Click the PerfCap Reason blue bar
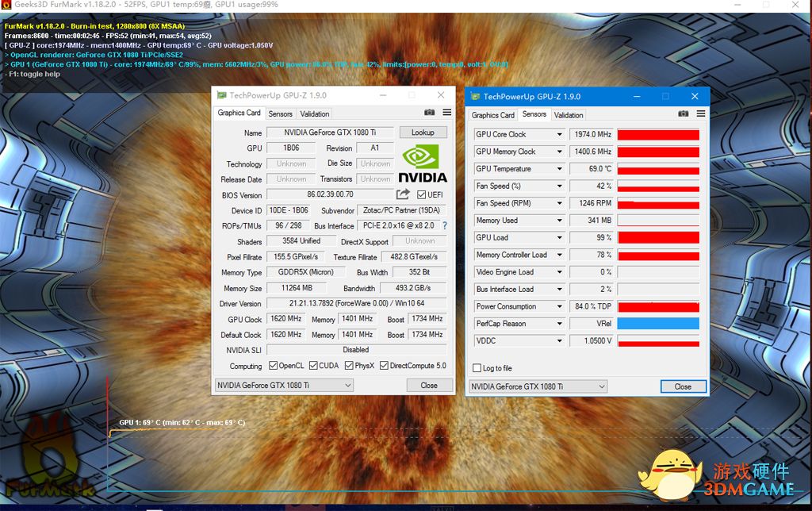 point(658,324)
